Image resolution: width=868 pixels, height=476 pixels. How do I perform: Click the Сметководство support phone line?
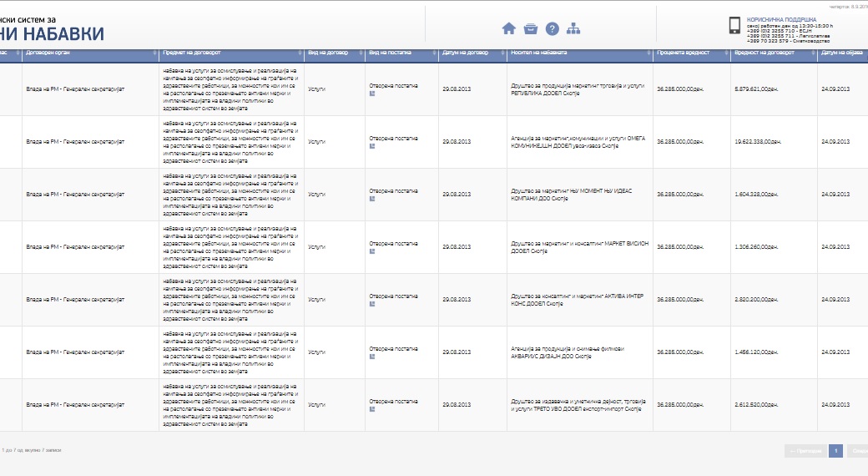[x=788, y=41]
